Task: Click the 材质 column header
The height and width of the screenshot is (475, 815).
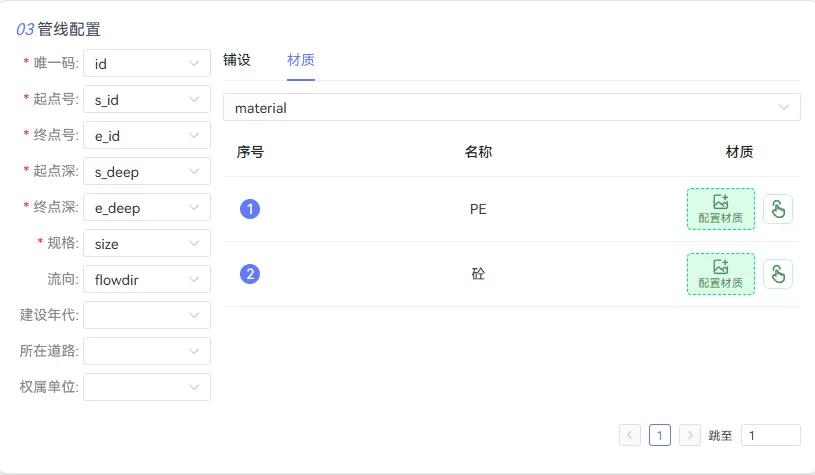Action: [739, 152]
